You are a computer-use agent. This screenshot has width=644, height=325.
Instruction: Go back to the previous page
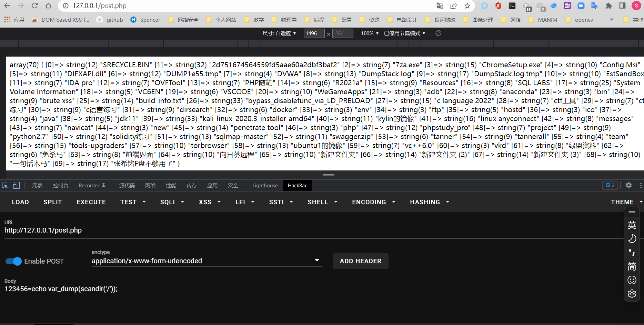point(7,6)
